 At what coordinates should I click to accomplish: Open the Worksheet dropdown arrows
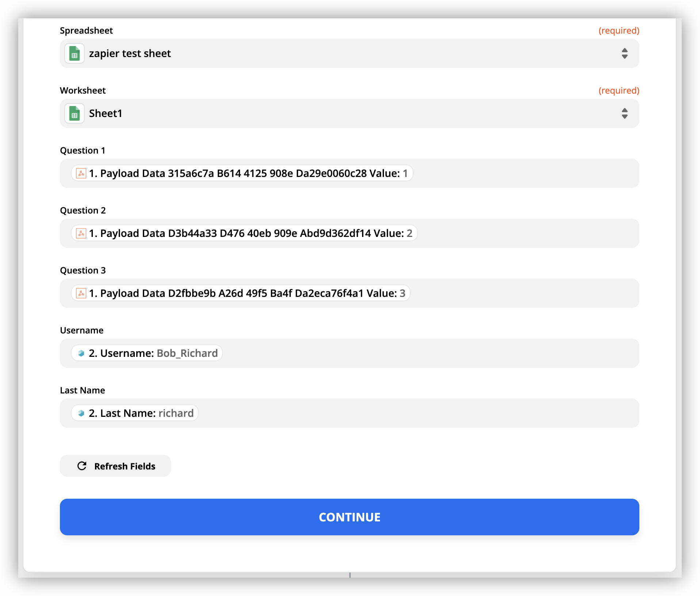pyautogui.click(x=624, y=114)
